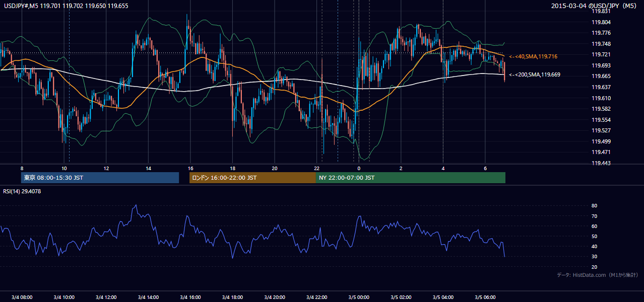Click the 3/4 20:00 time axis label
The width and height of the screenshot is (644, 302).
[x=275, y=297]
